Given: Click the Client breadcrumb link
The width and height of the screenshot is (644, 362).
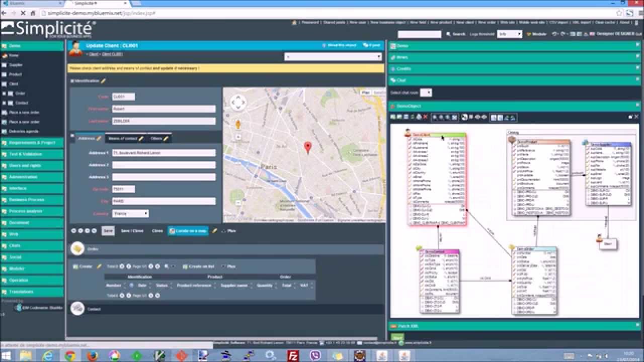Looking at the screenshot, I should [94, 54].
